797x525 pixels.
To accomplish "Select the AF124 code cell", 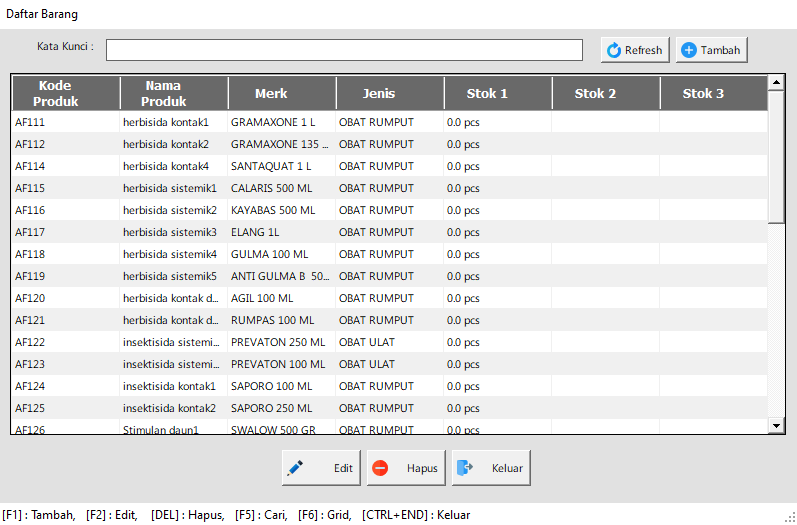I will [x=66, y=386].
